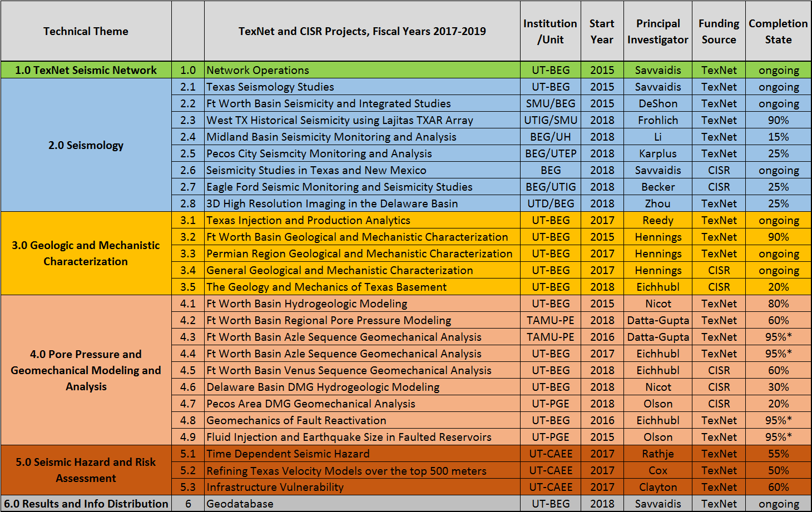Select 'Refining Texas Velocity Models over the top 500 meters'

[362, 470]
